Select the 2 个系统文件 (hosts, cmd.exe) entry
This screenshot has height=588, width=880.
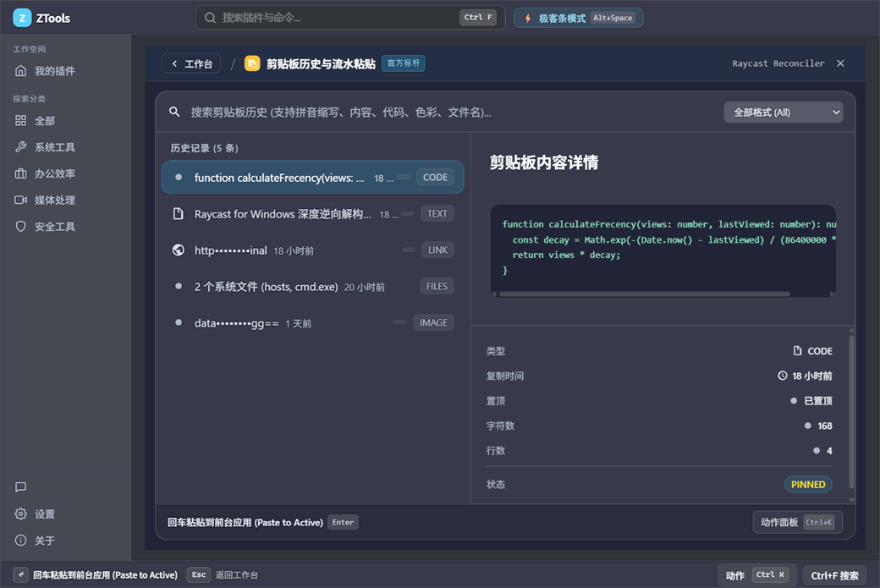tap(312, 287)
